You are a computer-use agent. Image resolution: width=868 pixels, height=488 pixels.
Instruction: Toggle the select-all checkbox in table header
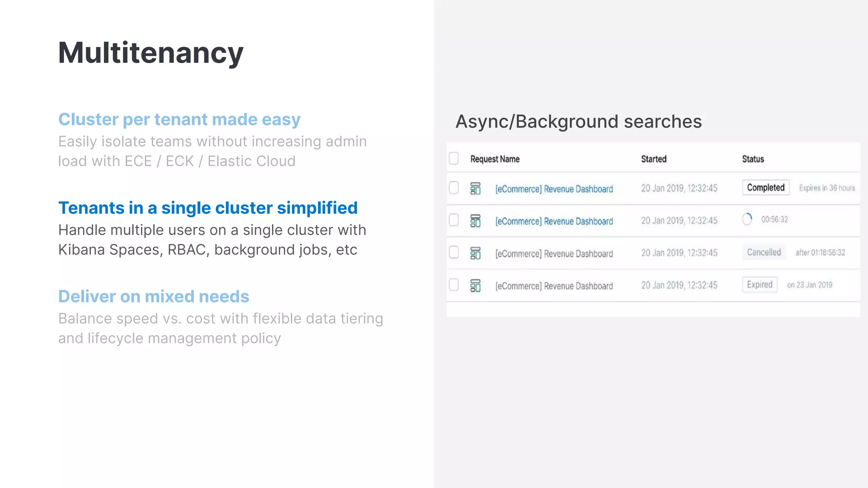coord(454,158)
